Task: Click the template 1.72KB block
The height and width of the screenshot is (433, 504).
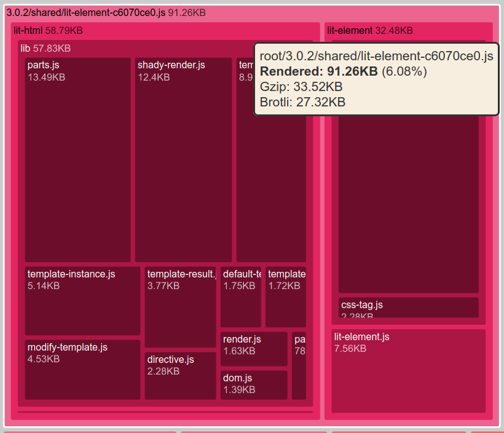Action: (286, 297)
